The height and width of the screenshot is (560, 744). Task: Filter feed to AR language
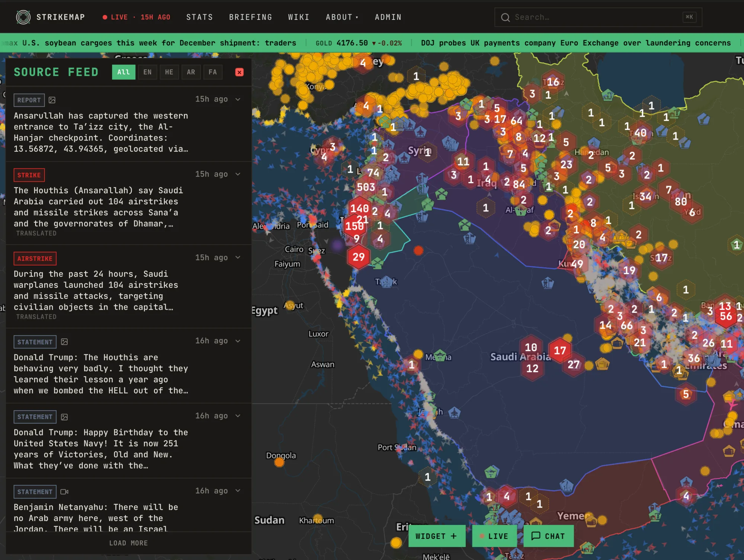pos(191,72)
